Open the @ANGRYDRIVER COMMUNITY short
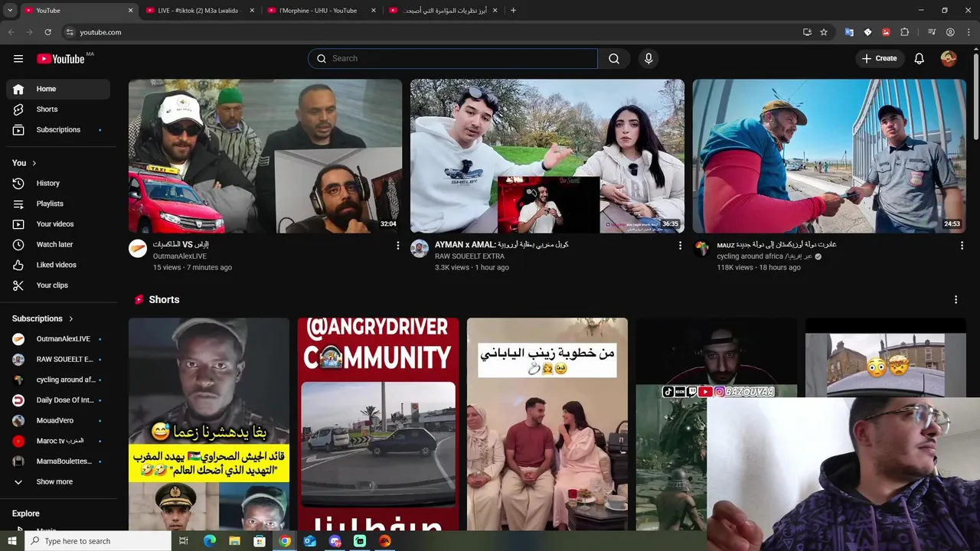 378,424
